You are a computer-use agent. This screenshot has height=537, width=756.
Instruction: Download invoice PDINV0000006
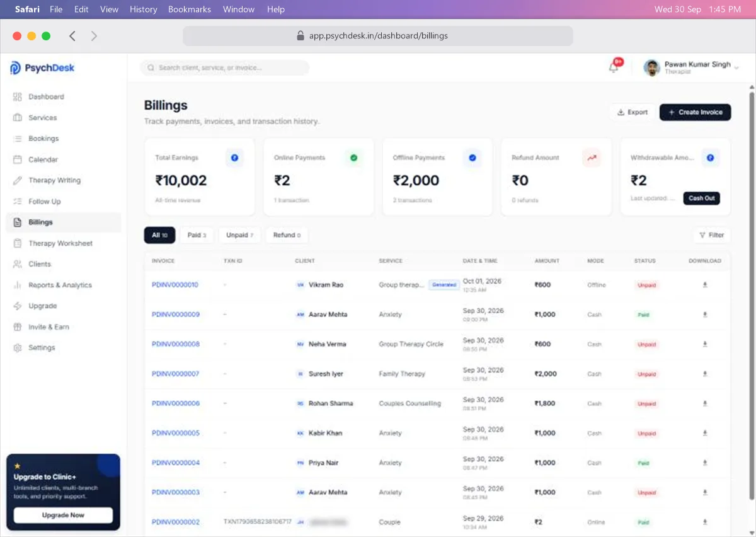[705, 403]
